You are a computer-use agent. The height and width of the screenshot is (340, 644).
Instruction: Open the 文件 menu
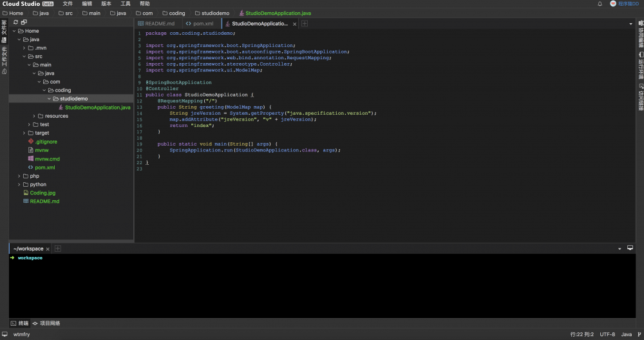68,4
